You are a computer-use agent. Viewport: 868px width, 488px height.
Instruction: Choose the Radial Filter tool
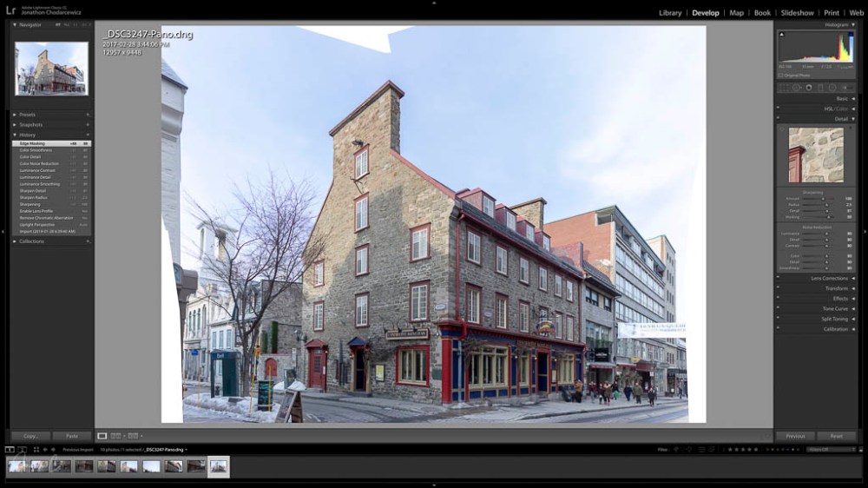832,88
